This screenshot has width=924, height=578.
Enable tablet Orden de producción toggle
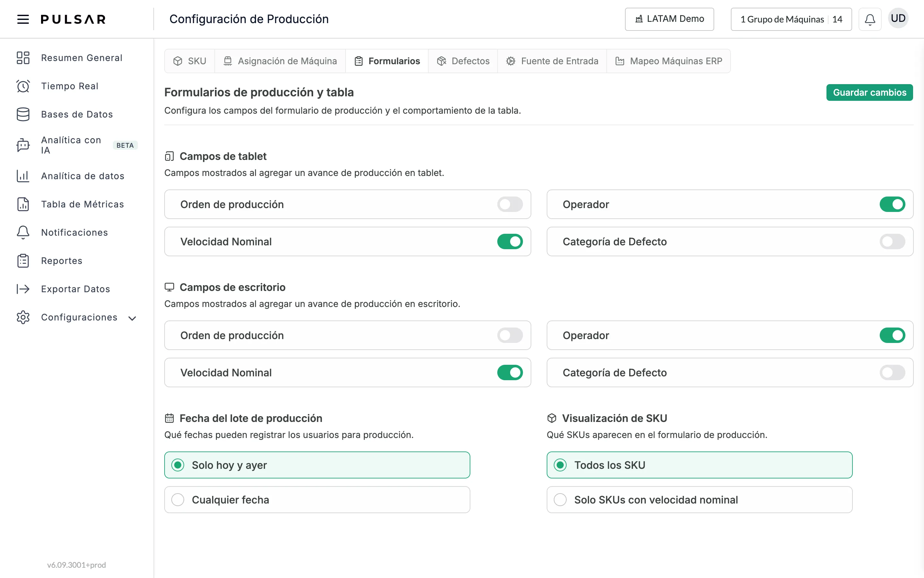point(510,204)
